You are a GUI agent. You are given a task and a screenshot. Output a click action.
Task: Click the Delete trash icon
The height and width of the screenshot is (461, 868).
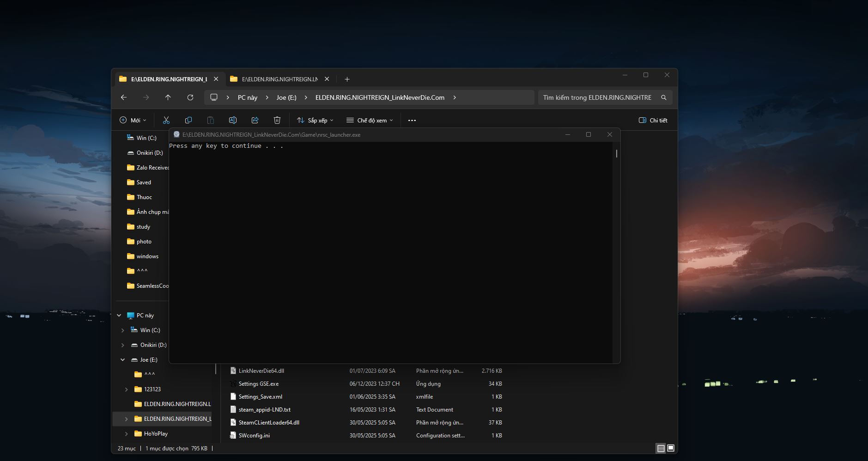coord(277,120)
